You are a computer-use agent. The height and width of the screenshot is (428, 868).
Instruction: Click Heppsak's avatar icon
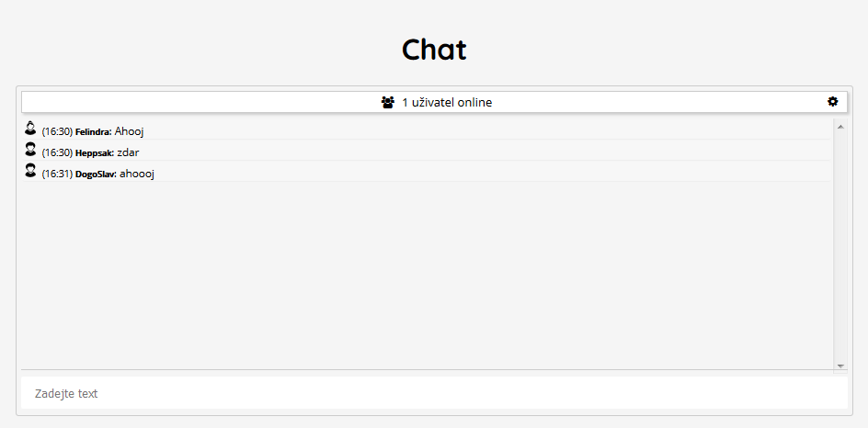[30, 150]
